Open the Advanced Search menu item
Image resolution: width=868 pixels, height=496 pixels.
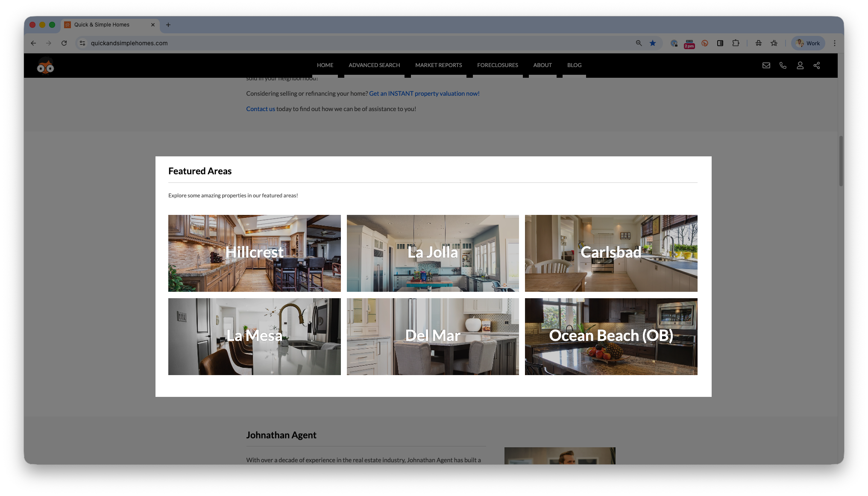coord(374,65)
